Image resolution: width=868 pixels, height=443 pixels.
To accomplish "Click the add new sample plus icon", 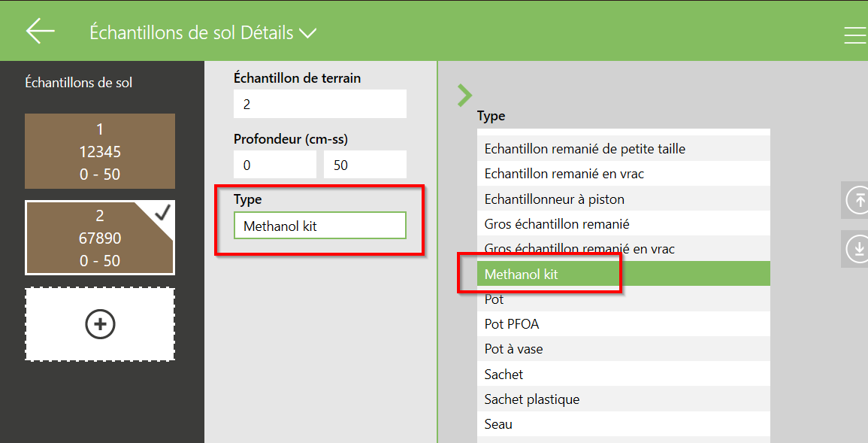I will click(x=100, y=324).
